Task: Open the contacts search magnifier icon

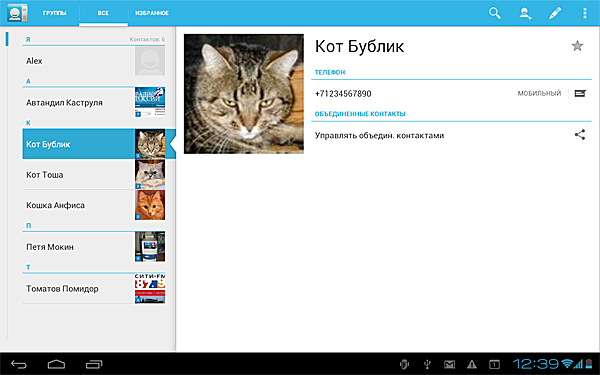Action: 494,13
